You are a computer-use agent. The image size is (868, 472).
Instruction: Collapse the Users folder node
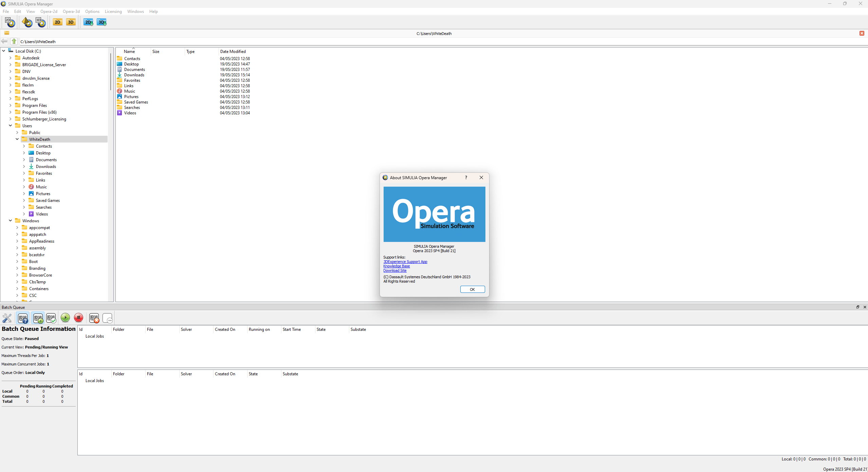(x=11, y=126)
